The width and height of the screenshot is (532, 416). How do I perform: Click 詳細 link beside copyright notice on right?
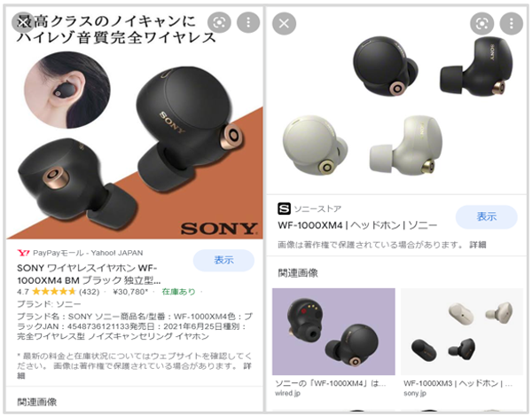tap(478, 245)
